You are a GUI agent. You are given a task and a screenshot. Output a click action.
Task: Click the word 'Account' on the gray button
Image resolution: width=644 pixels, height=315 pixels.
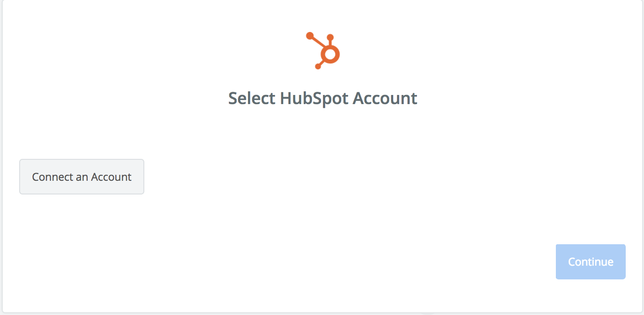[111, 177]
